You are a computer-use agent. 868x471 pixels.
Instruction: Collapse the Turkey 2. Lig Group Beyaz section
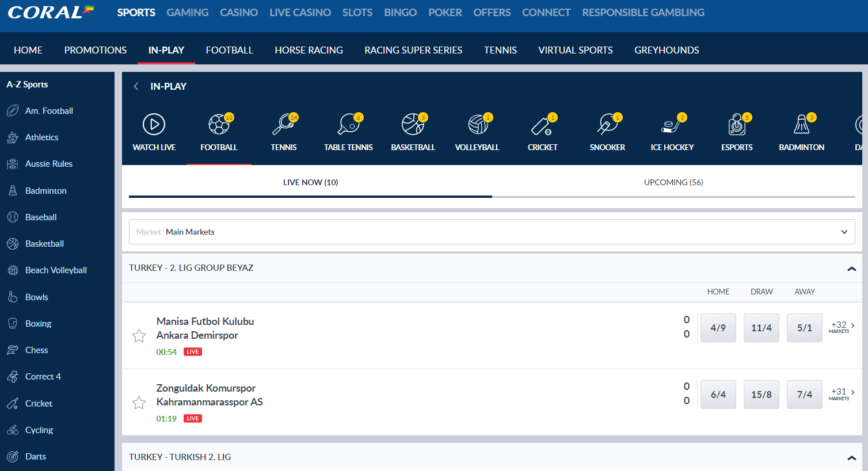tap(851, 269)
